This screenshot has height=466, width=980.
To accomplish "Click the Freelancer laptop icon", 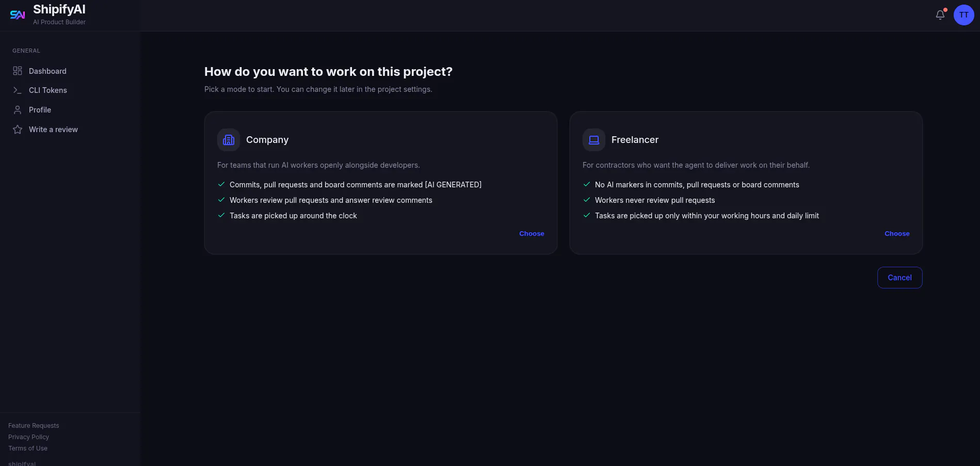I will pos(594,140).
